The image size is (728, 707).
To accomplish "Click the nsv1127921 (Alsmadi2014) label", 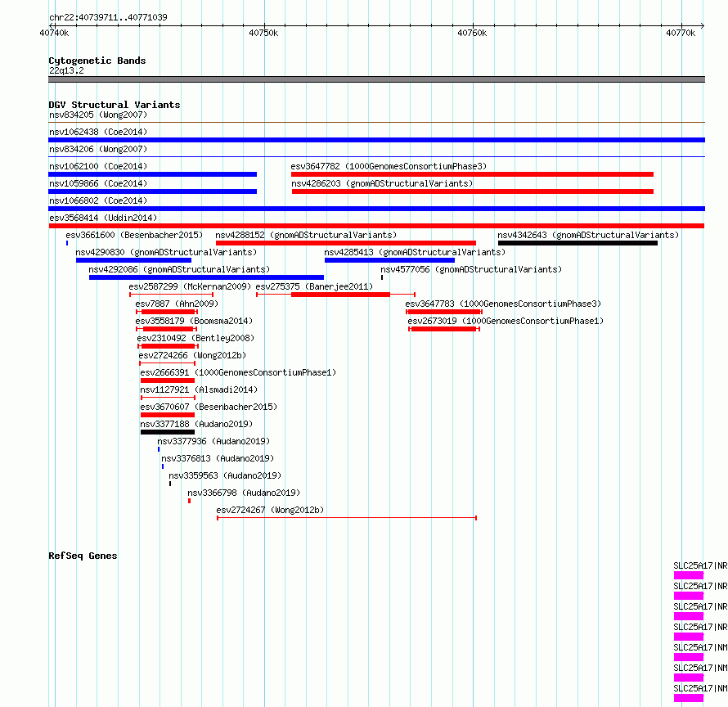I will [x=199, y=390].
